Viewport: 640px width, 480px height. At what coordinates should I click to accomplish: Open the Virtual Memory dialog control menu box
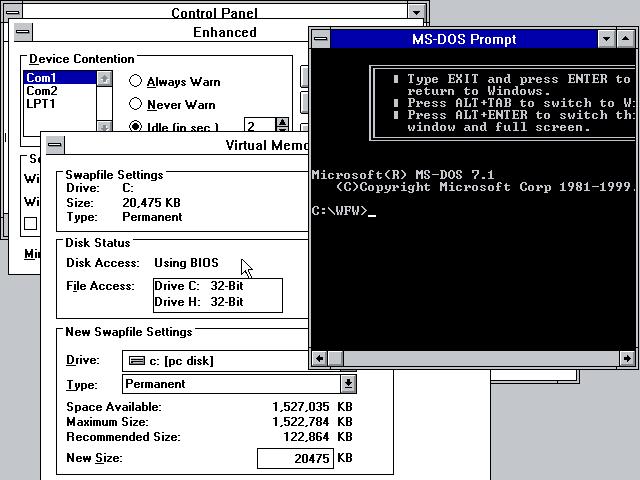[55, 144]
